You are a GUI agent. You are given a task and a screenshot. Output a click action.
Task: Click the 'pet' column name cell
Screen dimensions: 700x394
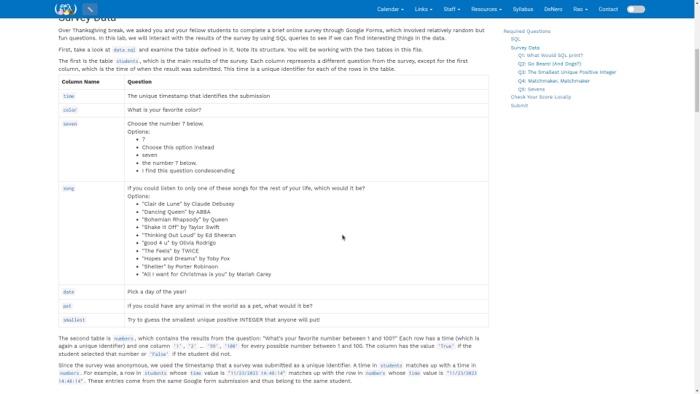(91, 306)
